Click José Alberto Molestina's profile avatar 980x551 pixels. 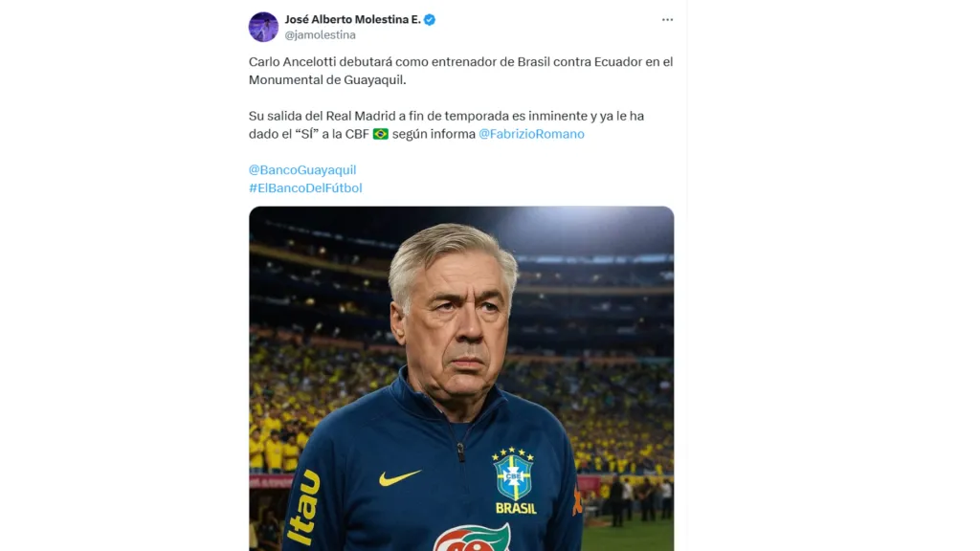coord(263,27)
